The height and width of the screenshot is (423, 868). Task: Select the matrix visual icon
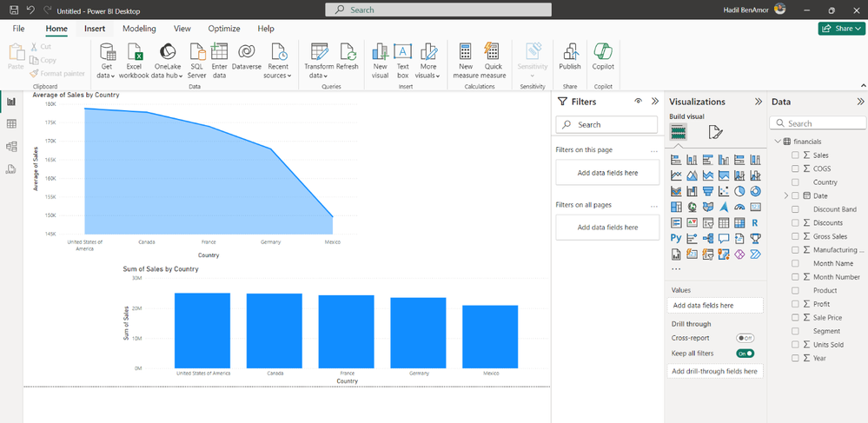739,223
